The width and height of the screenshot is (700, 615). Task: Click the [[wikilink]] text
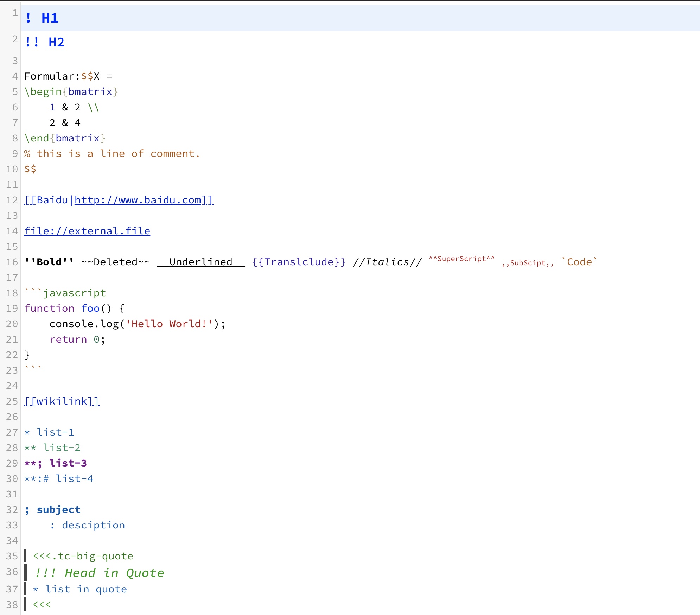click(62, 401)
